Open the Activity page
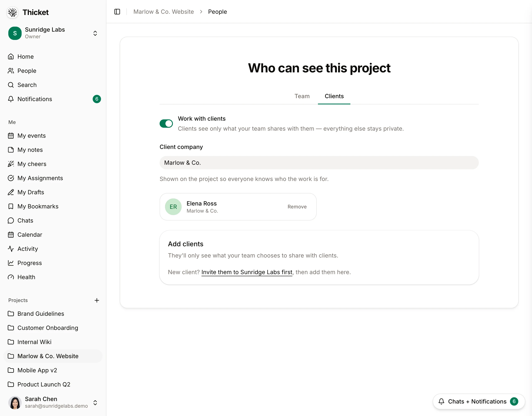532x416 pixels. (x=53, y=249)
